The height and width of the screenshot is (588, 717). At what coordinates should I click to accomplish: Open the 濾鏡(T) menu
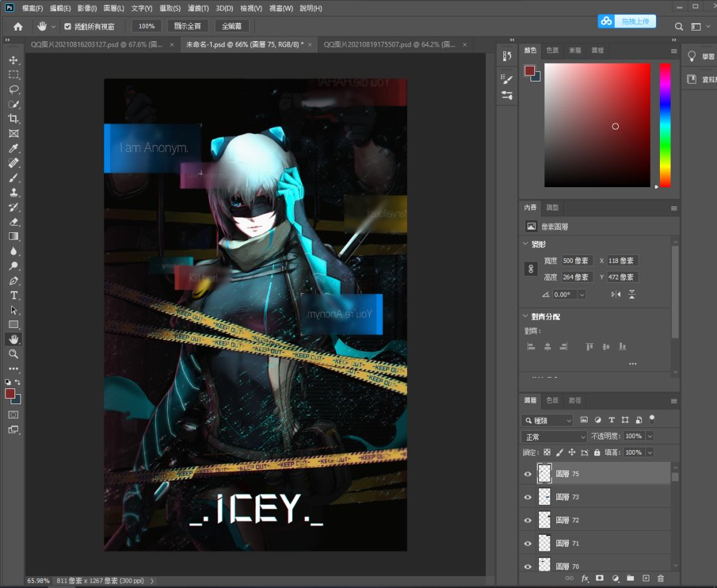[x=198, y=8]
